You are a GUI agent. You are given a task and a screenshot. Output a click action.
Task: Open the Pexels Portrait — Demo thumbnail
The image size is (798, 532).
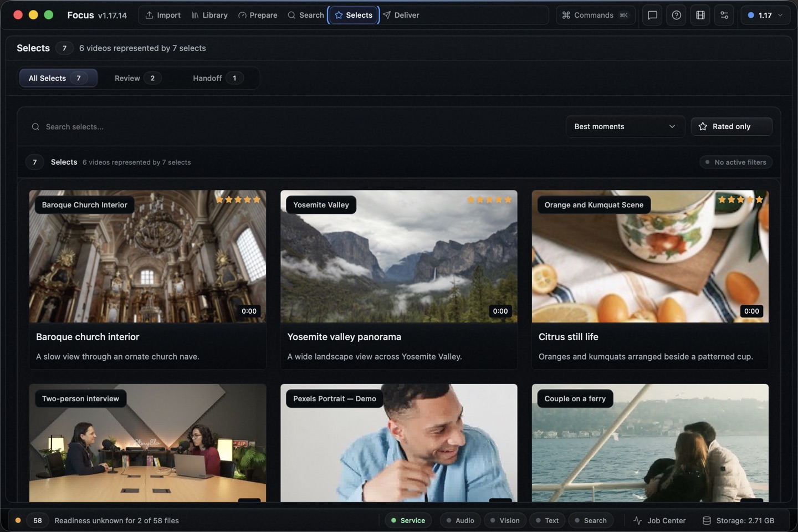click(399, 443)
